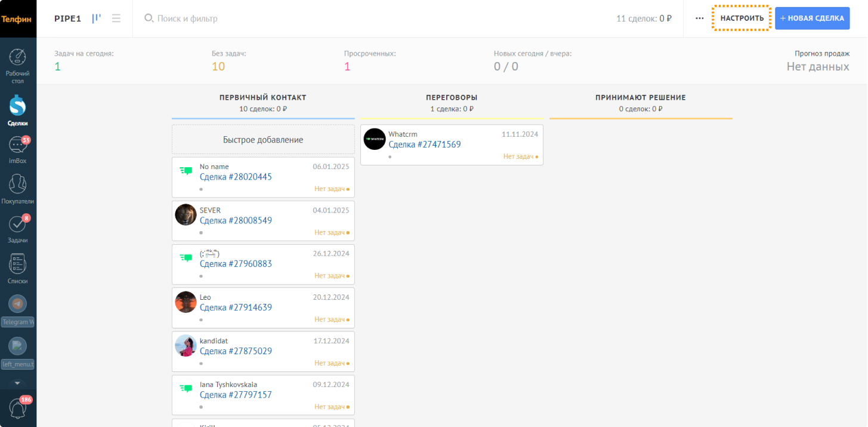
Task: Open notifications bell icon
Action: (18, 407)
